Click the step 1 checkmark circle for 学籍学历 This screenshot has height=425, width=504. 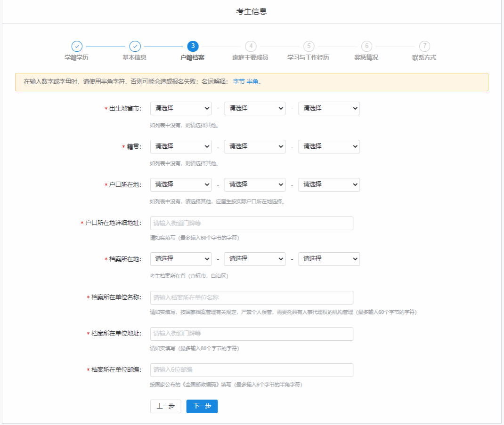(77, 46)
